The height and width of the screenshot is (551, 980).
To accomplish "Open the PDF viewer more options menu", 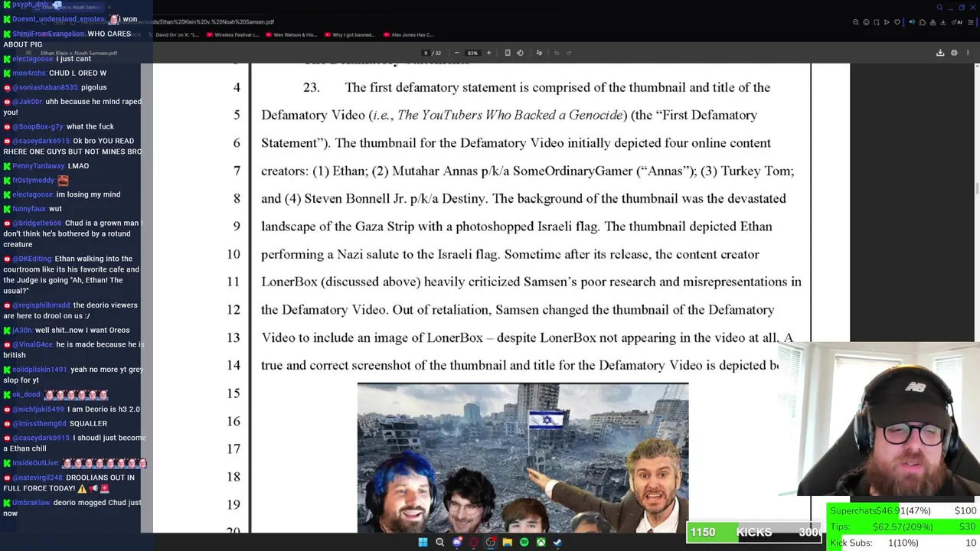I will (968, 53).
